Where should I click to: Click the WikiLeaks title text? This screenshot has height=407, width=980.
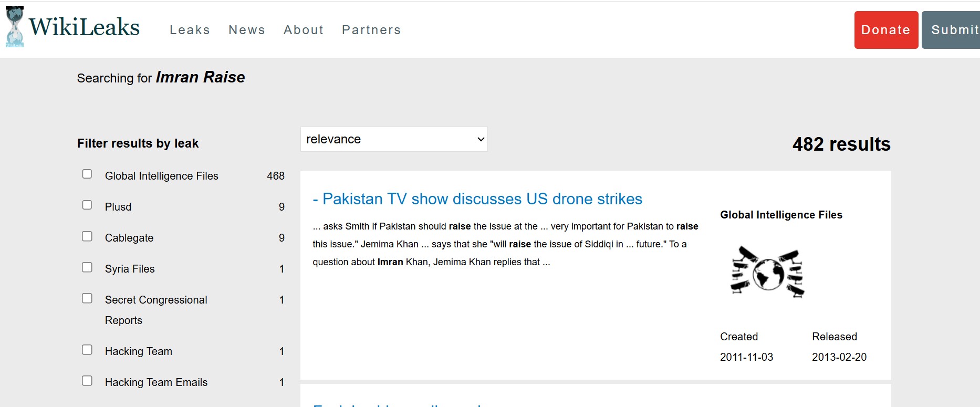[85, 27]
